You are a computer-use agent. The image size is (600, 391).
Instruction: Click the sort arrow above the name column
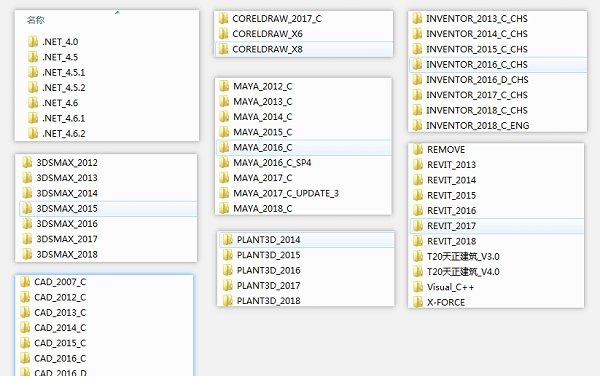point(117,13)
